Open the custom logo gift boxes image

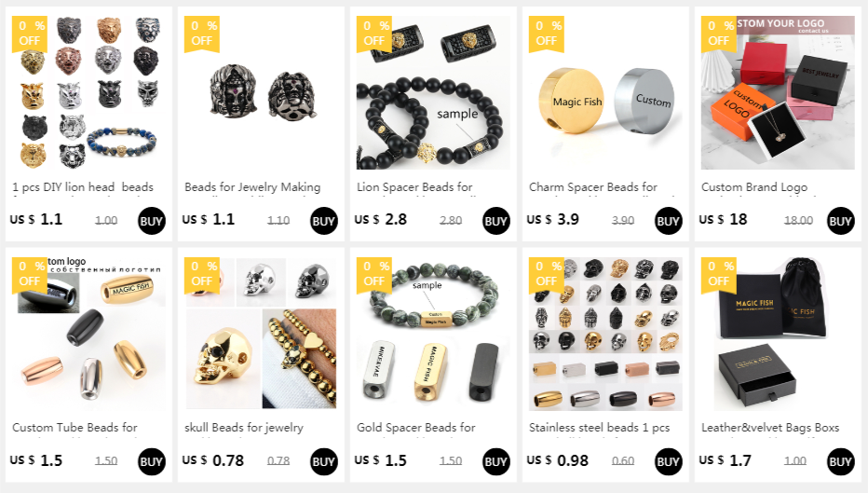tap(778, 92)
